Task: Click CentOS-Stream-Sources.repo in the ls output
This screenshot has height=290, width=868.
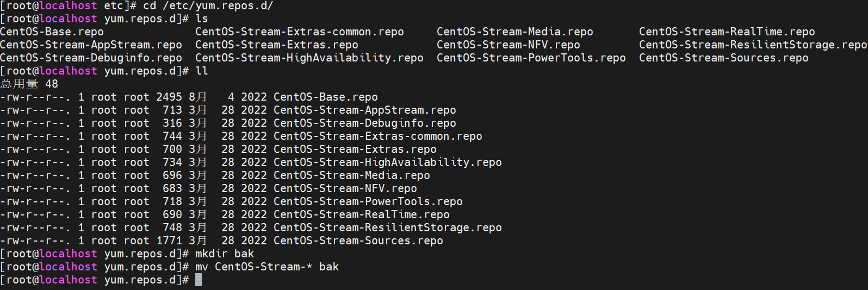Action: [723, 58]
